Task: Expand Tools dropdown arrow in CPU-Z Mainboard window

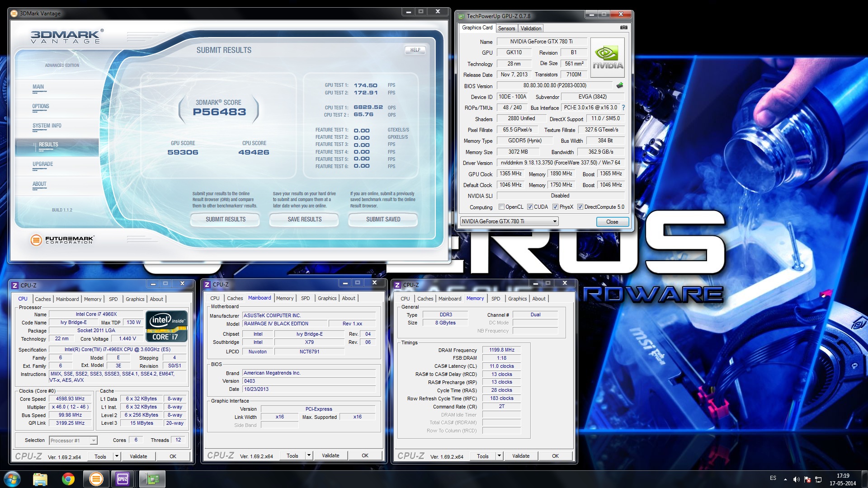Action: pos(309,455)
